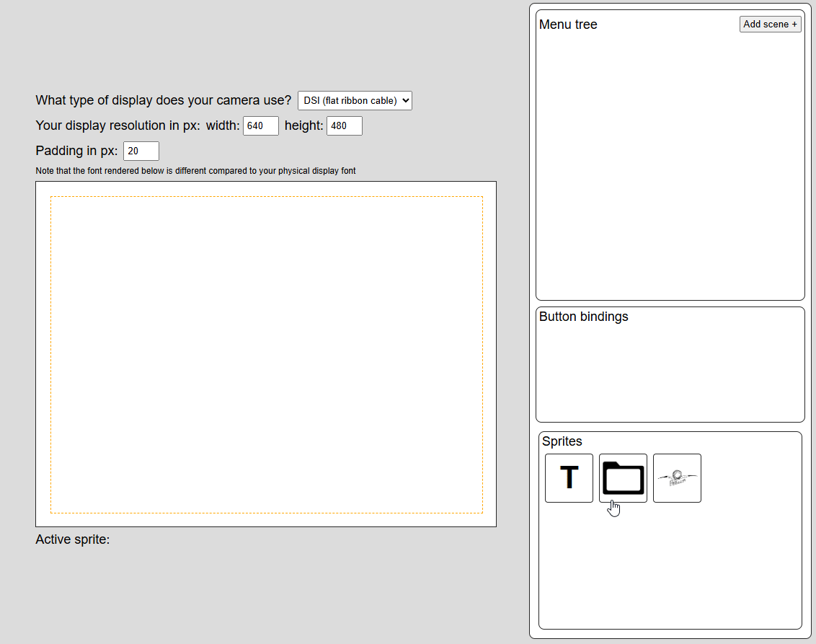Click the "What type of display" question label
This screenshot has width=816, height=644.
click(x=164, y=100)
